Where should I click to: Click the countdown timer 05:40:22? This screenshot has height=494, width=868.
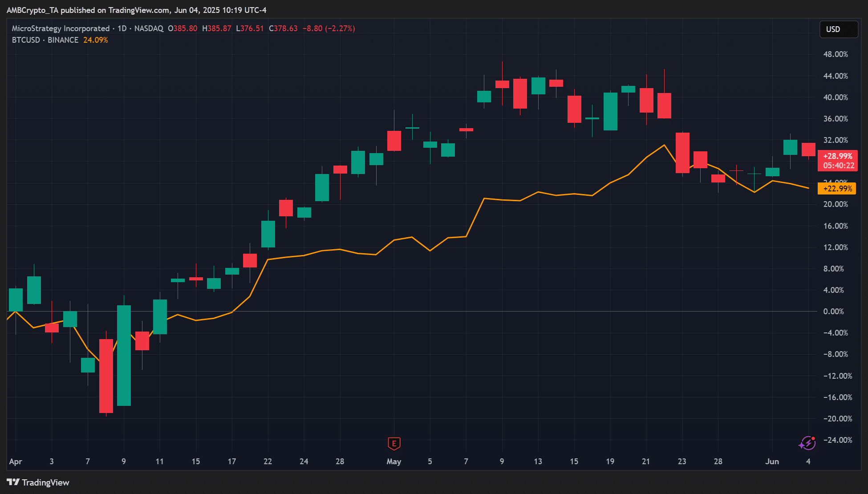coord(839,166)
